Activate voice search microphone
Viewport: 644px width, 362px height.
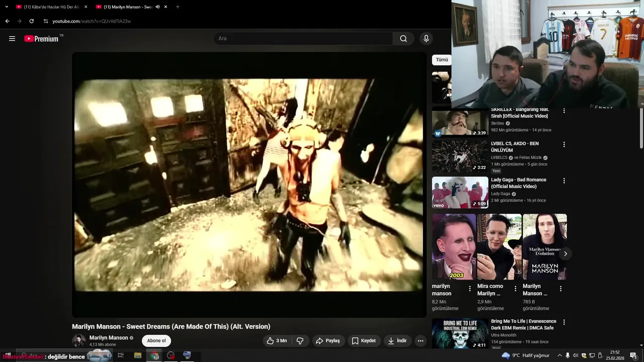[x=426, y=39]
